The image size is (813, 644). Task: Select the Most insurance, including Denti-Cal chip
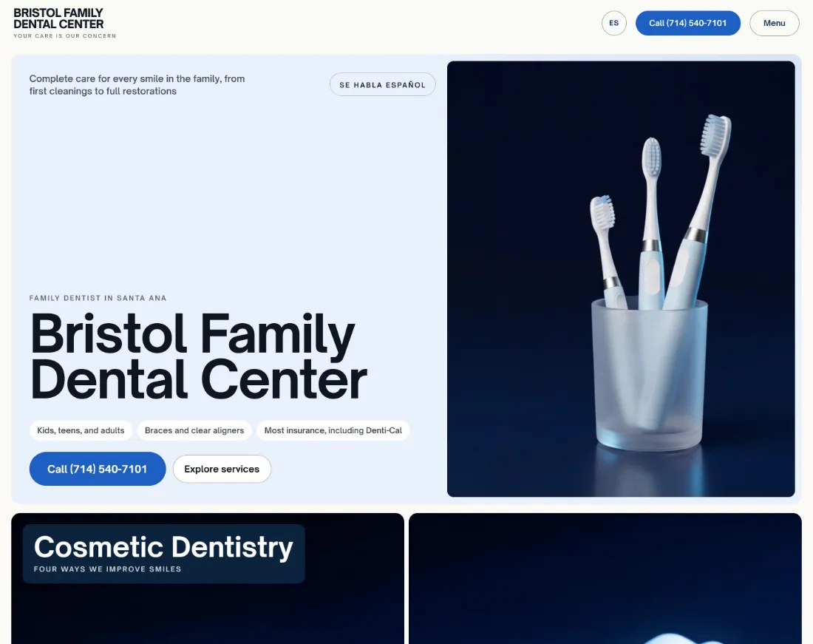click(x=333, y=430)
